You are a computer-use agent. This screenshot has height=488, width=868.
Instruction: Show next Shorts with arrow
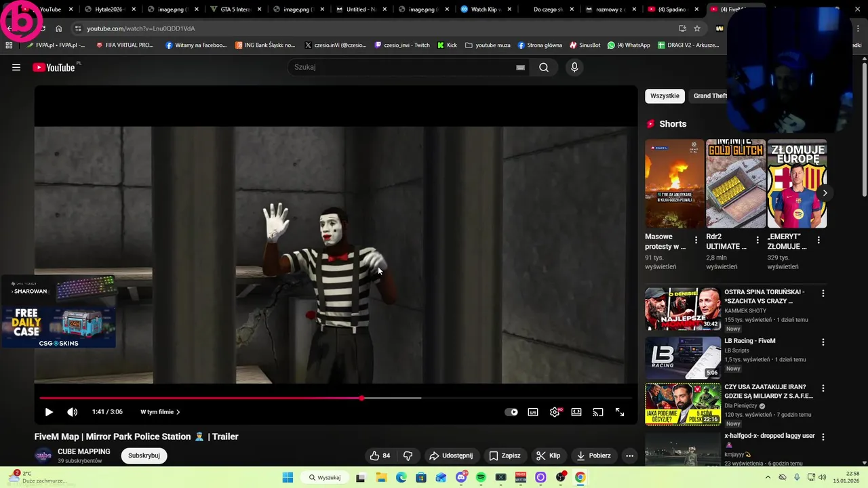click(x=825, y=193)
